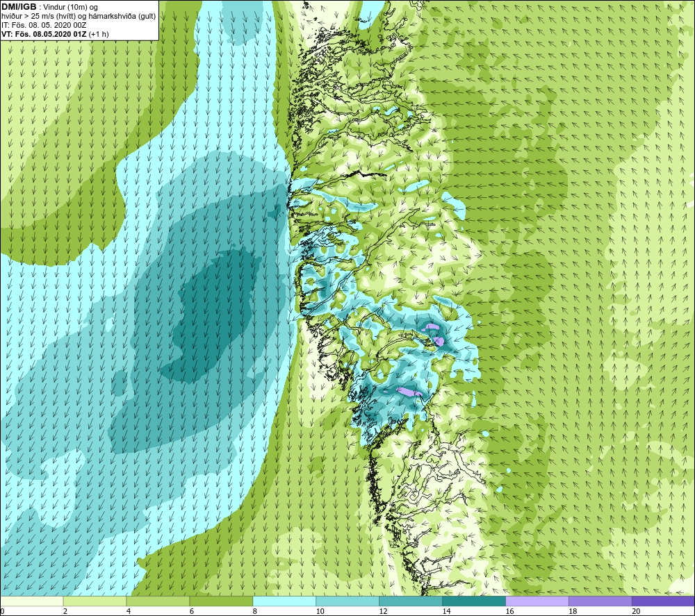Click the light cyan 8–10 legend swatch
Viewport: 695px width, 616px height.
[x=284, y=601]
